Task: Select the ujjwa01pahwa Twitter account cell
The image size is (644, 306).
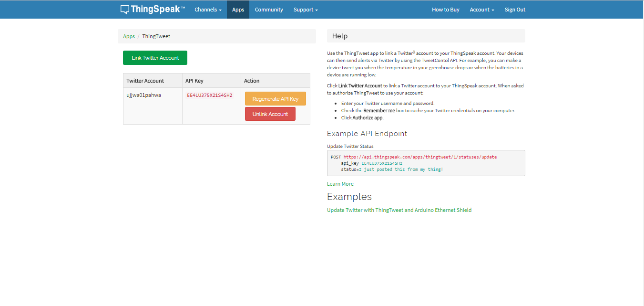Action: (153, 106)
